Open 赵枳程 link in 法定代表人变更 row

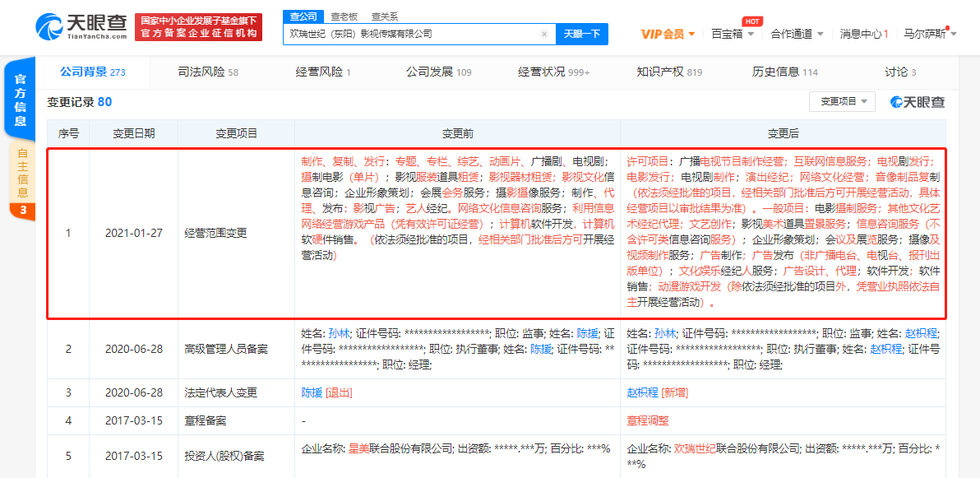point(642,393)
